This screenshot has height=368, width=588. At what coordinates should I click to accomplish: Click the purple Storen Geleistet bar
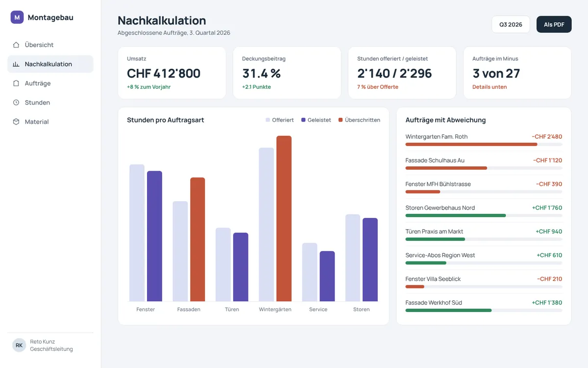[x=370, y=260]
